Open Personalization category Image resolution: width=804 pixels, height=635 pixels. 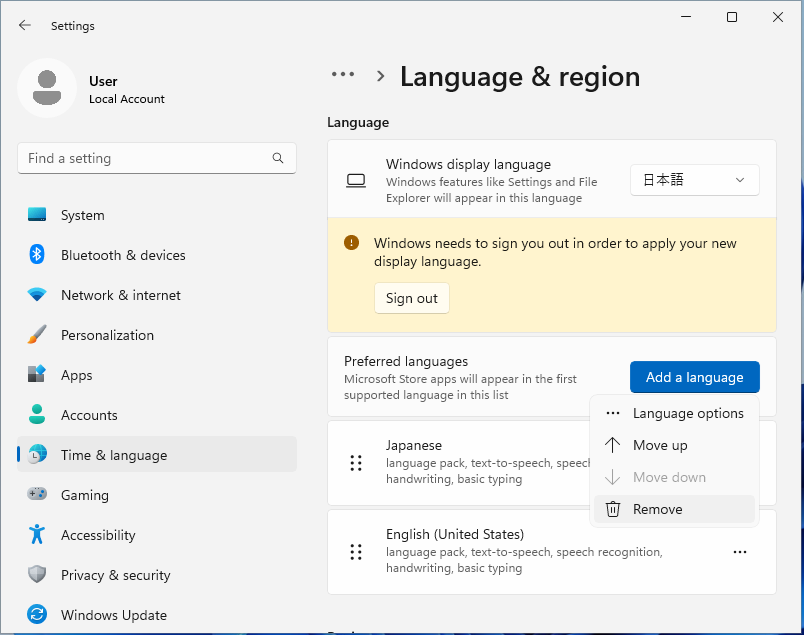tap(157, 335)
